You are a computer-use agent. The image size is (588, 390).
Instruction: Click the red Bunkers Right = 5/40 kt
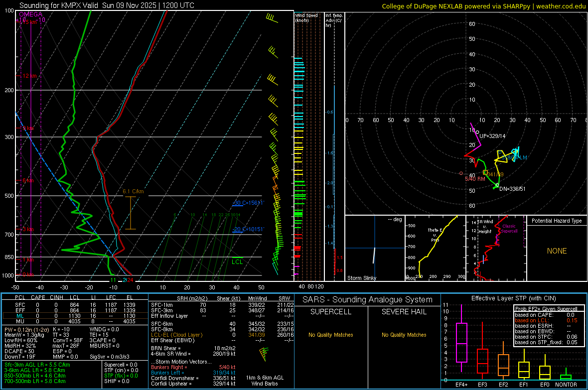193,368
